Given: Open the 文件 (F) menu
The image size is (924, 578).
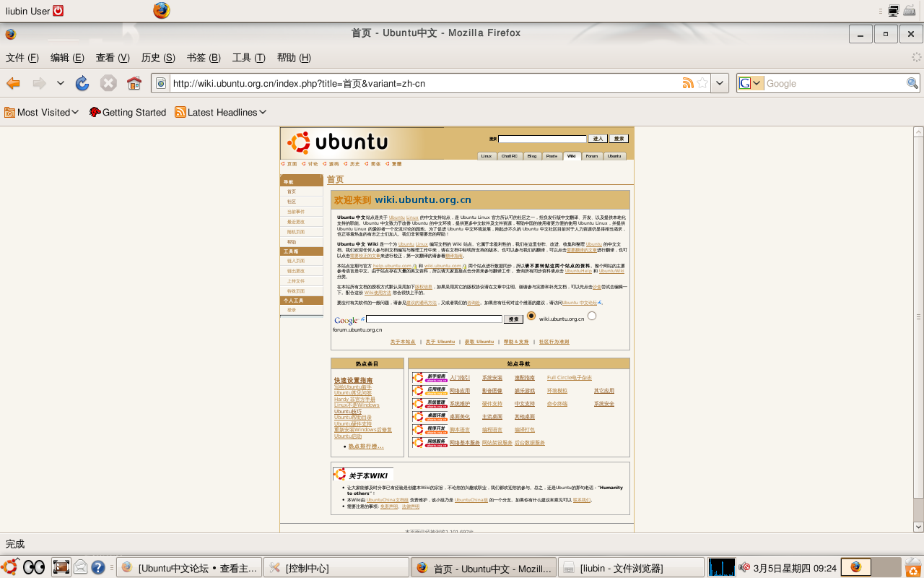Looking at the screenshot, I should click(22, 58).
